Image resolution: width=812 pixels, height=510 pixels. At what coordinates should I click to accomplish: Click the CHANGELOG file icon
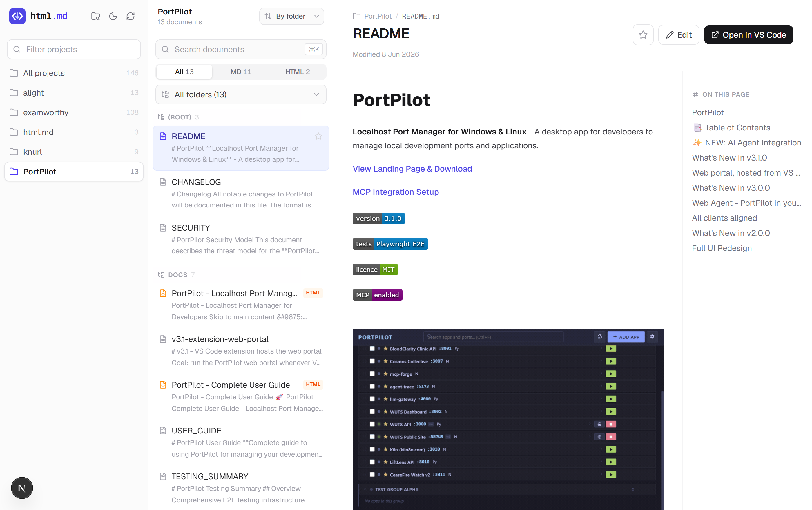click(163, 182)
